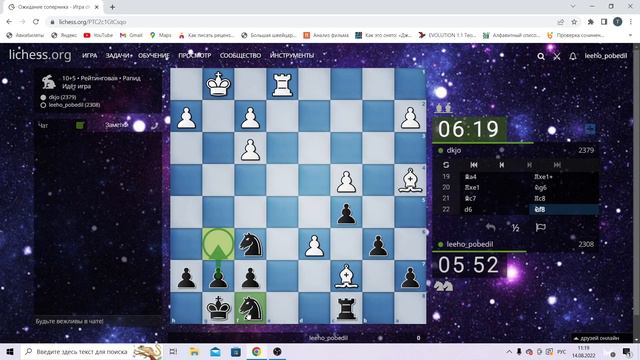Open Chrome extensions puzzle icon
The height and width of the screenshot is (360, 640).
pyautogui.click(x=590, y=22)
